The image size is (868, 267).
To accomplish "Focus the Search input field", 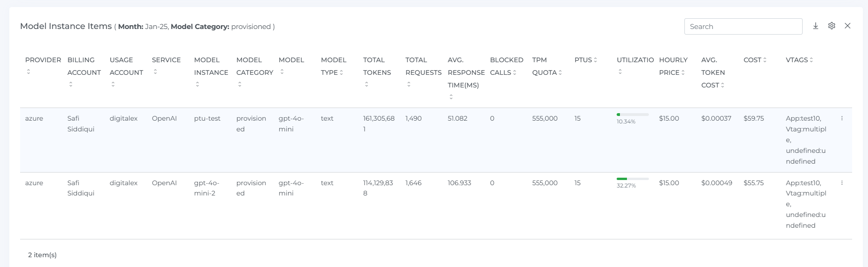I will click(743, 27).
